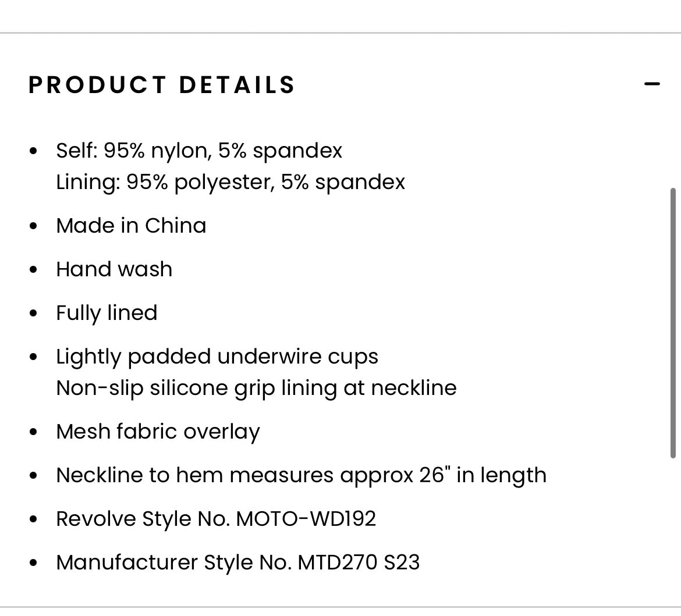681x616 pixels.
Task: Click the scrollbar track below the thumb
Action: pos(673,524)
